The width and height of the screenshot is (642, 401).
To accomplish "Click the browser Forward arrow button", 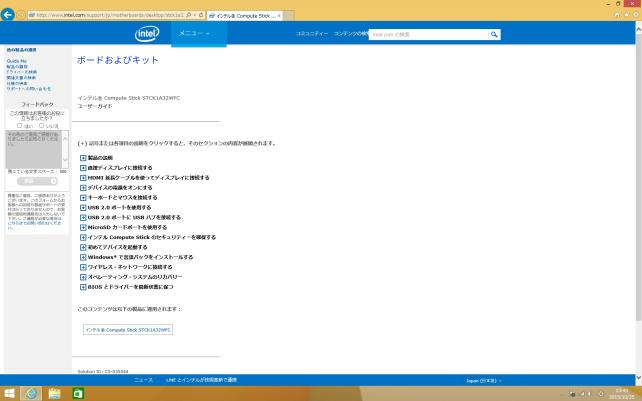I will coord(21,15).
